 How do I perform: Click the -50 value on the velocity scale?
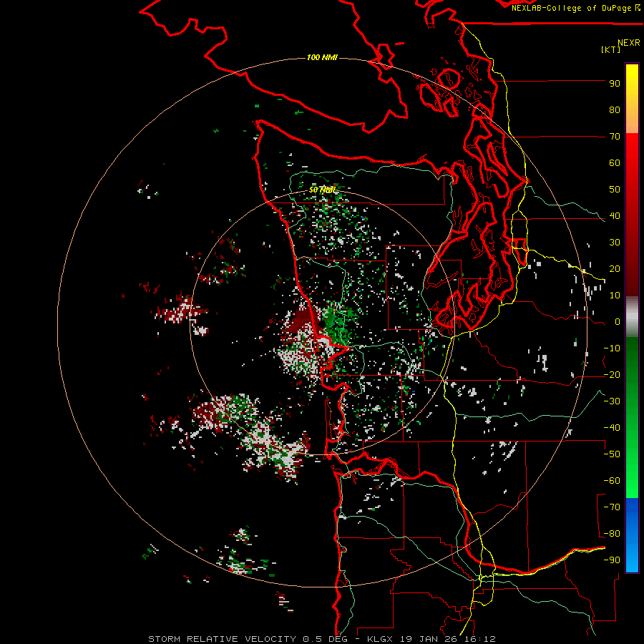tap(612, 454)
